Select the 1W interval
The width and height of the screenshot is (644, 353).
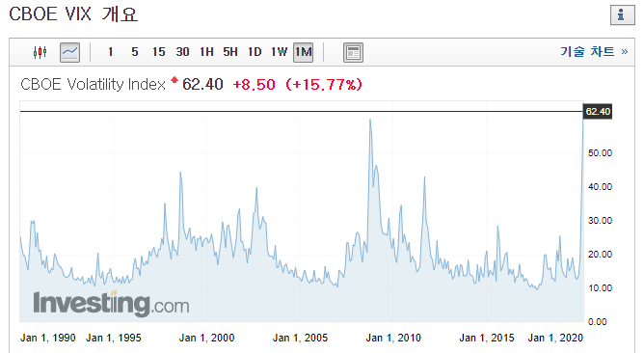(279, 52)
